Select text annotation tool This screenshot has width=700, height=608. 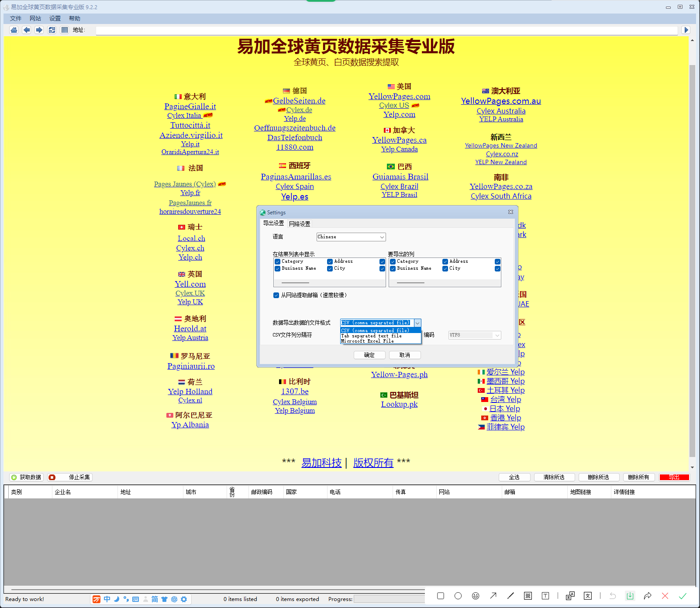pos(545,596)
